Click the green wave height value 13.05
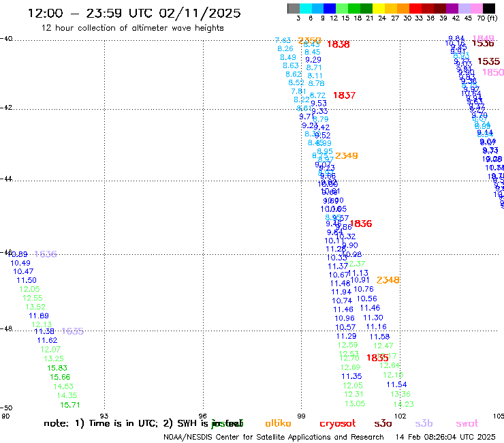This screenshot has height=443, width=504. tap(355, 403)
